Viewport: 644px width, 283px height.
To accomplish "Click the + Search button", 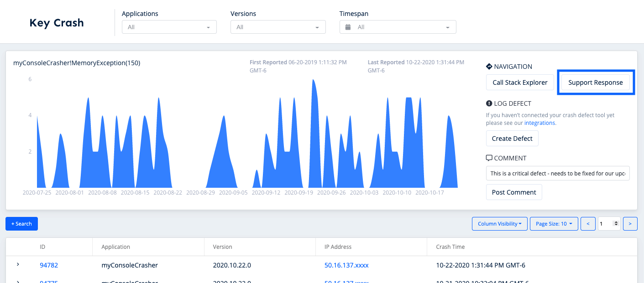I will coord(21,224).
